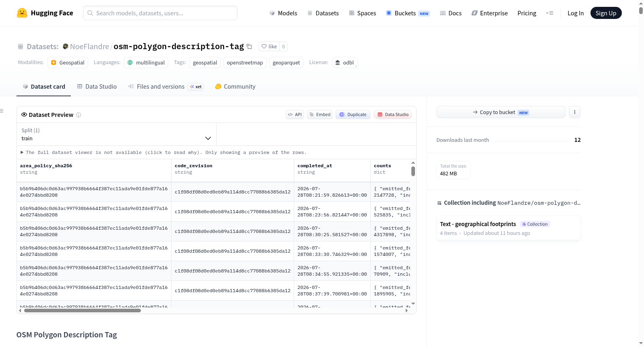Click the cell with timestamp 28T08:21:59.826613+00:00
The width and height of the screenshot is (644, 347).
[x=332, y=192]
